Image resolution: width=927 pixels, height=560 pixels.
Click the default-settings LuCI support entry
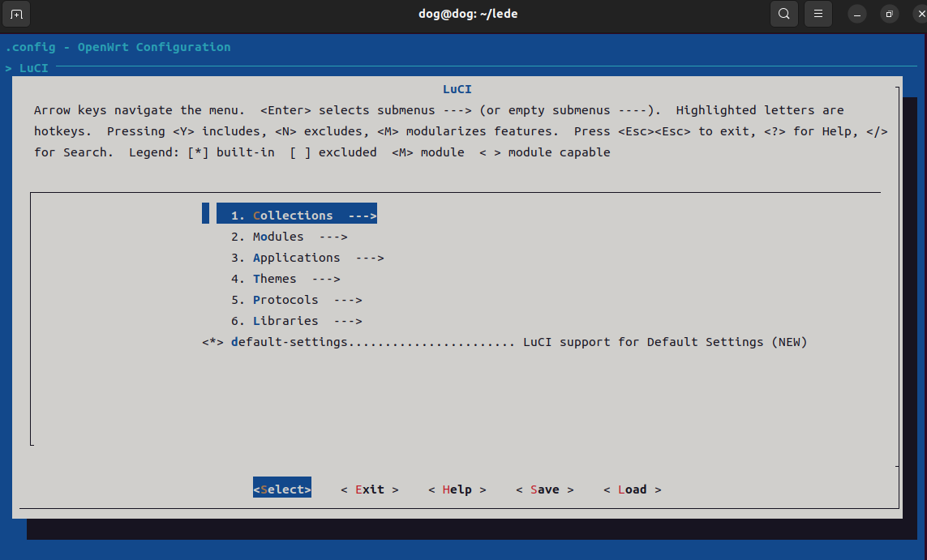[x=519, y=342]
